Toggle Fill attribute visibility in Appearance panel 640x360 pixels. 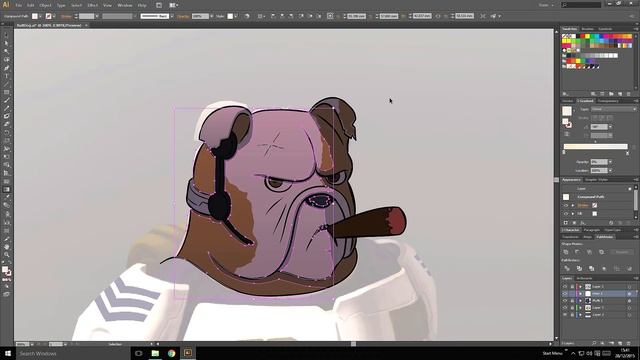pos(566,213)
